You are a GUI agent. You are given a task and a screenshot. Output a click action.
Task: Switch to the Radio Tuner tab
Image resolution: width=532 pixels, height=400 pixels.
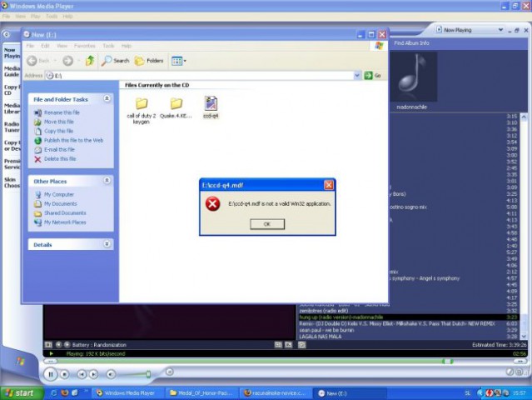(12, 127)
